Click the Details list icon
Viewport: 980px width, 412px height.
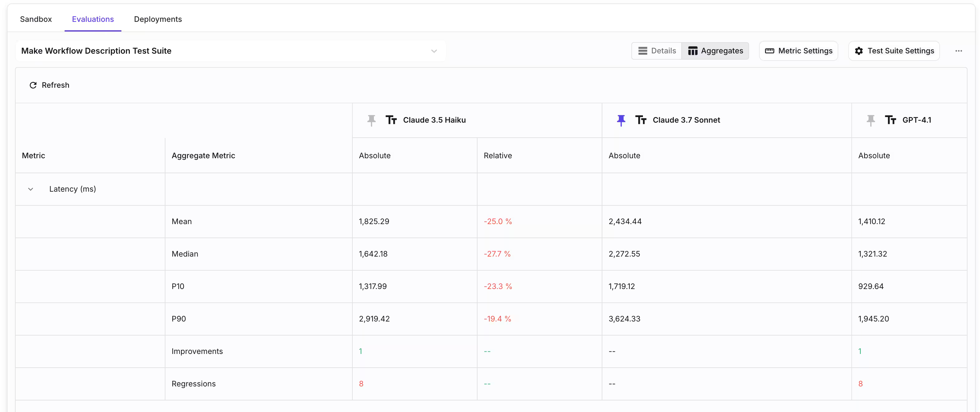(643, 51)
